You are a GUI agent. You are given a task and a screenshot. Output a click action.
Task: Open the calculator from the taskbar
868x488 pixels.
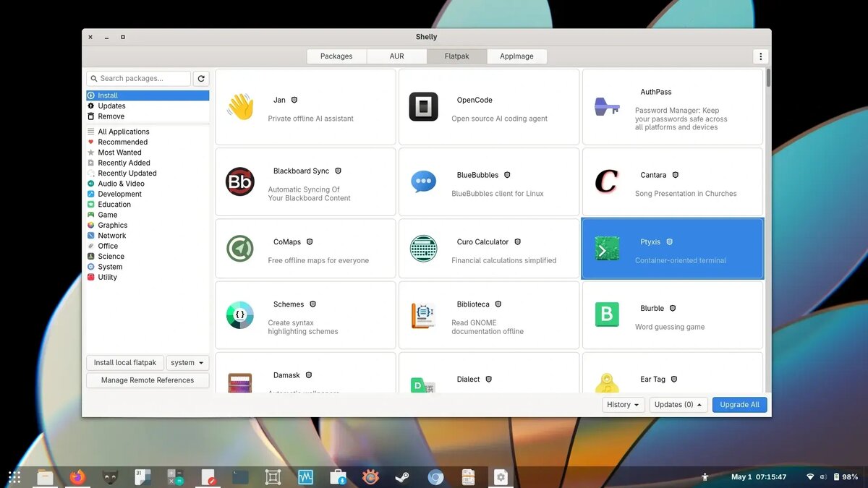tap(176, 477)
